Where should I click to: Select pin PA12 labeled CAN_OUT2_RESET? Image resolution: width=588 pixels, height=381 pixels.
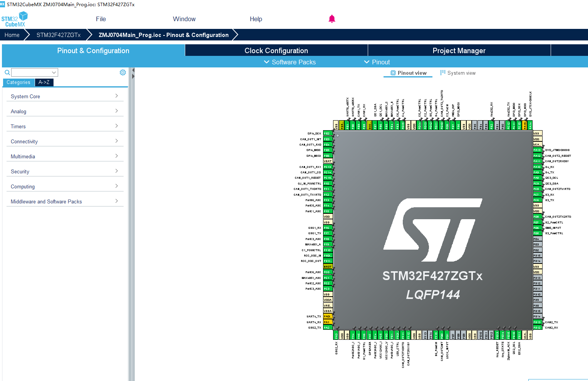tap(538, 156)
